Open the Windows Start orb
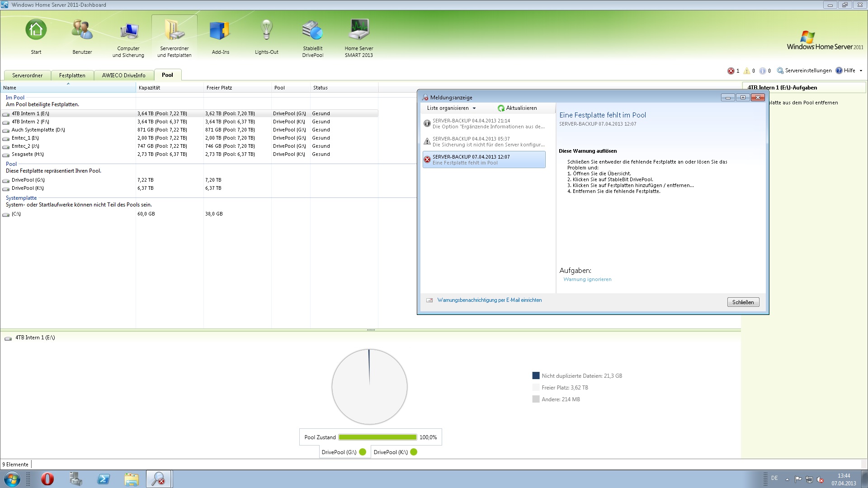The width and height of the screenshot is (868, 488). coord(12,479)
